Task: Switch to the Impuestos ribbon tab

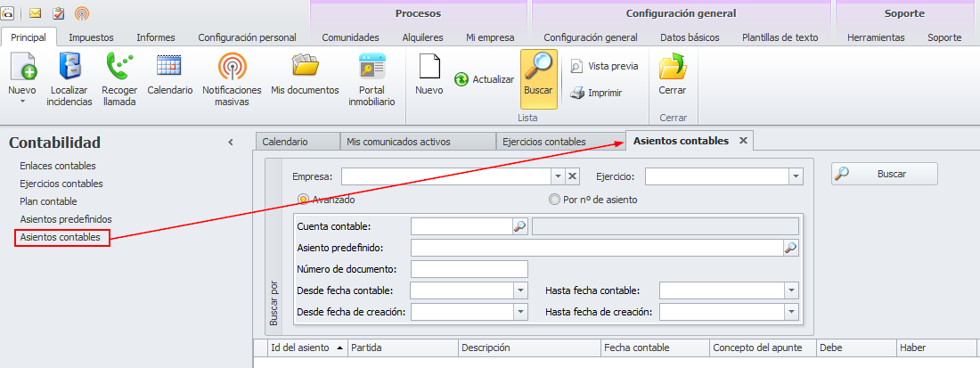Action: tap(91, 37)
